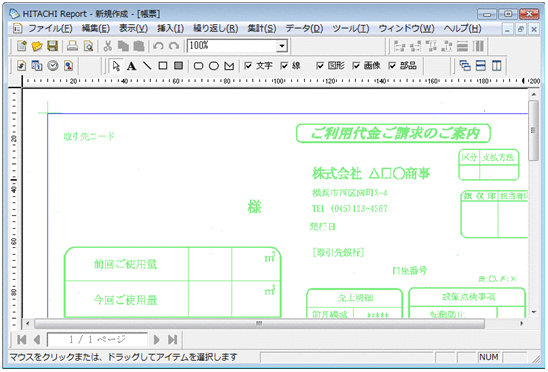Click the tile windows vertically icon
Screen dimensions: 548x372
pos(497,66)
